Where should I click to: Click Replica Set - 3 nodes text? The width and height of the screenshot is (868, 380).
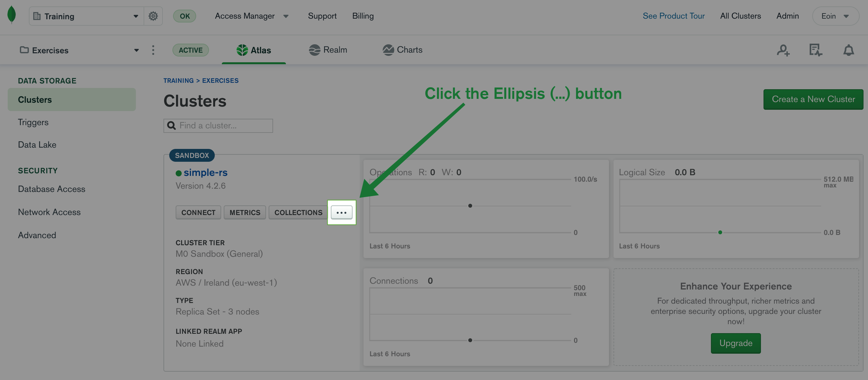tap(217, 312)
